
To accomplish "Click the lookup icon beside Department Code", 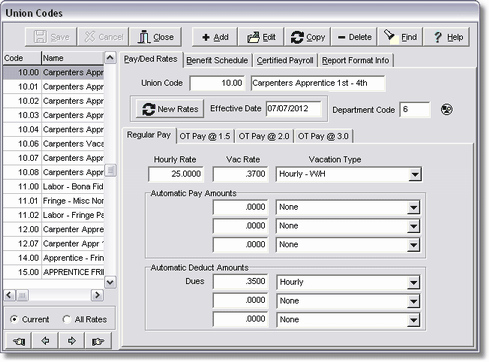I will [446, 109].
